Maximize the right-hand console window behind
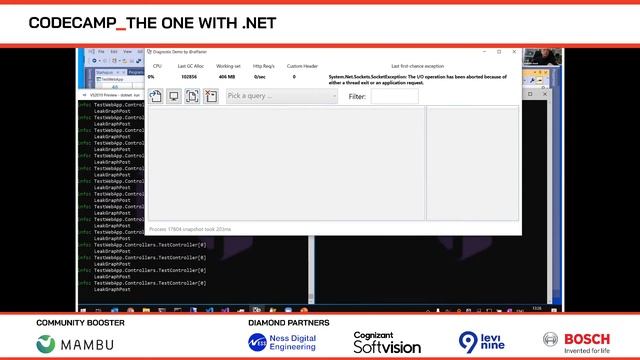 point(530,94)
